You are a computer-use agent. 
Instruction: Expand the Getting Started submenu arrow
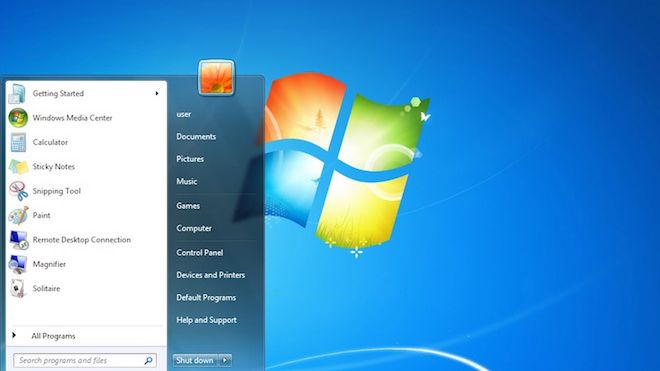point(157,93)
